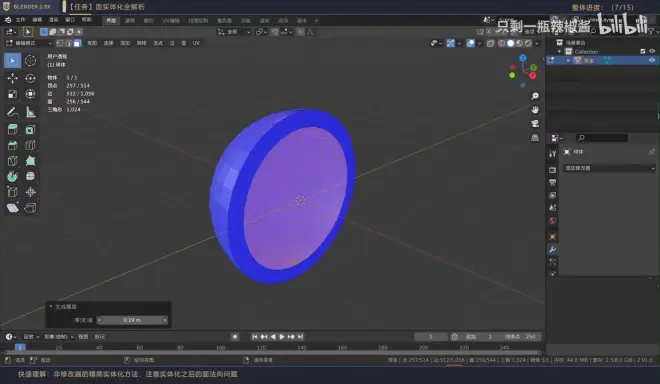Select the Loop Cut tool
This screenshot has height=384, width=660.
tap(30, 146)
